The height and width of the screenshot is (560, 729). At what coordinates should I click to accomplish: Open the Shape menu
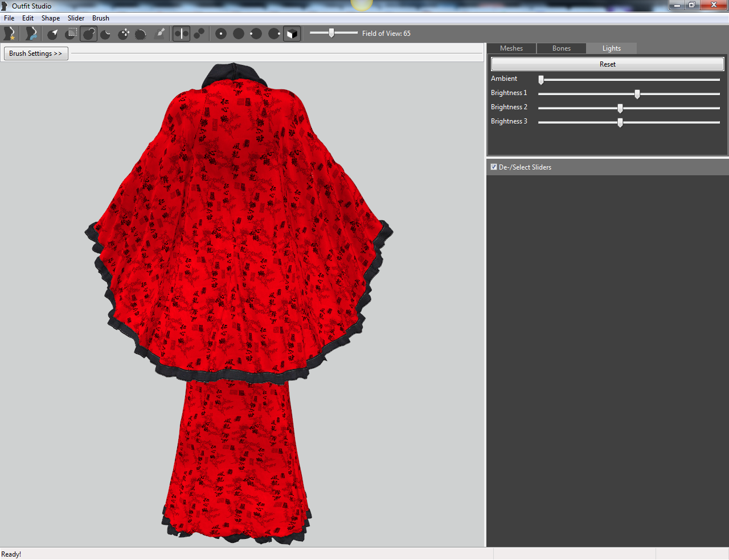click(x=51, y=18)
